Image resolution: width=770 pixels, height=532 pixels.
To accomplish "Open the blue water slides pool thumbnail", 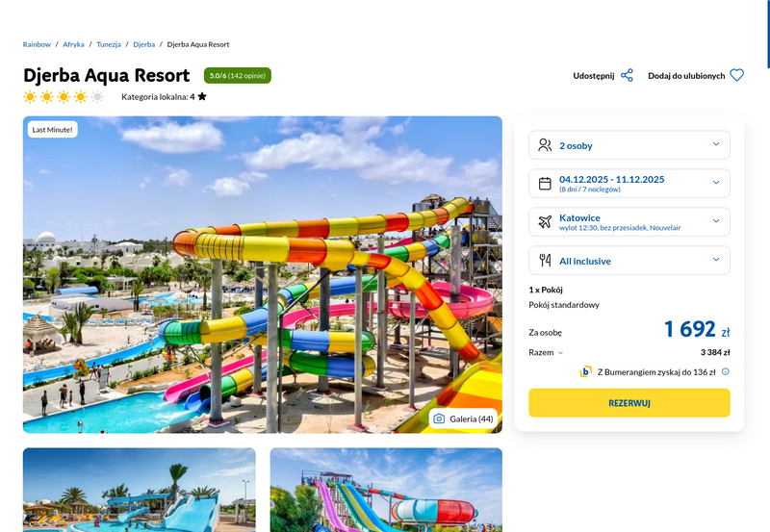I will tap(139, 490).
